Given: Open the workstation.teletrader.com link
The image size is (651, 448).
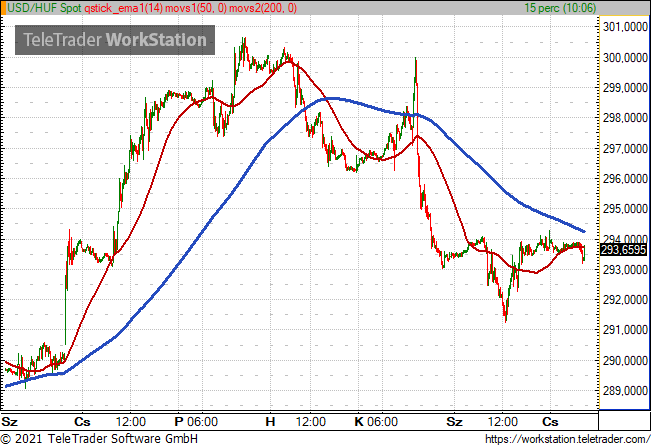Looking at the screenshot, I should (x=568, y=439).
